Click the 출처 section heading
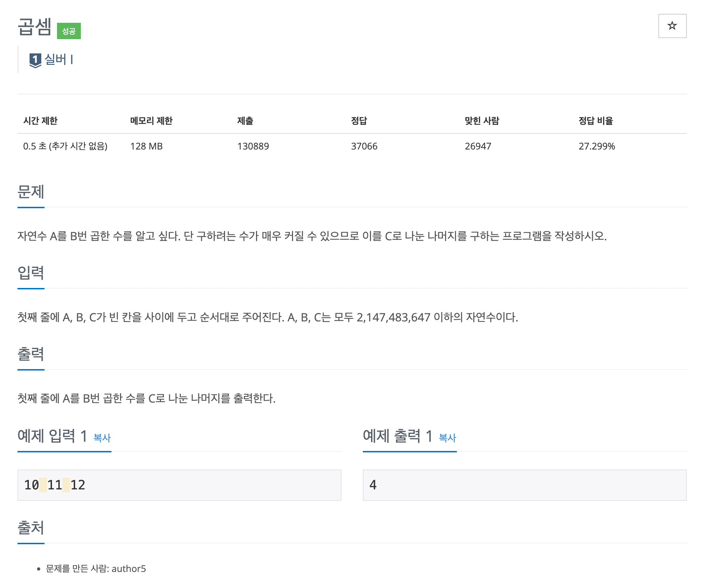The width and height of the screenshot is (705, 588). (x=31, y=528)
